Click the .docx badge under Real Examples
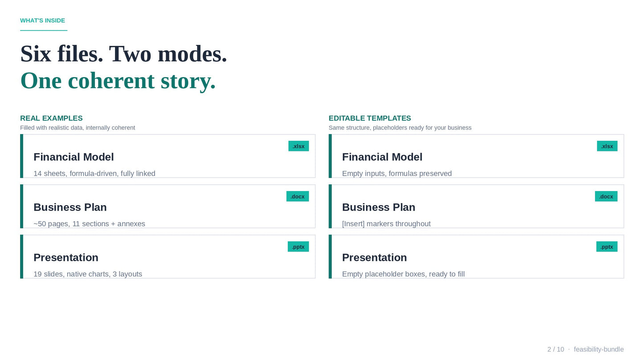 (x=298, y=196)
